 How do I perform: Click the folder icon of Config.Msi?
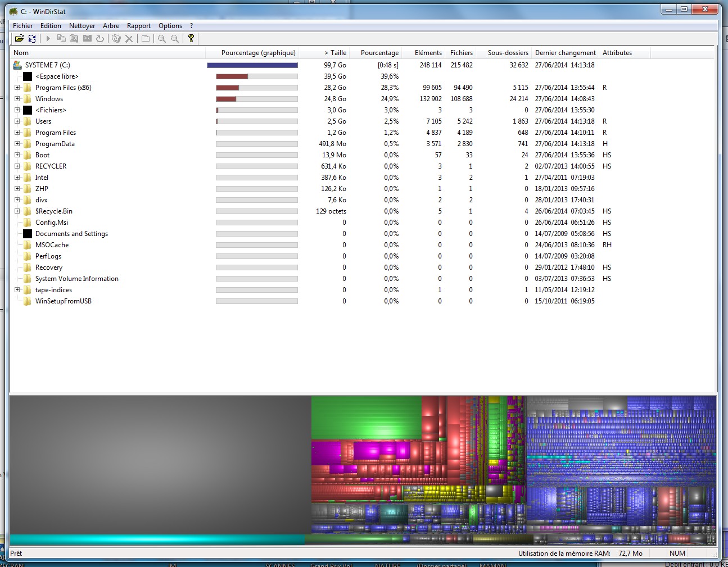[x=28, y=223]
